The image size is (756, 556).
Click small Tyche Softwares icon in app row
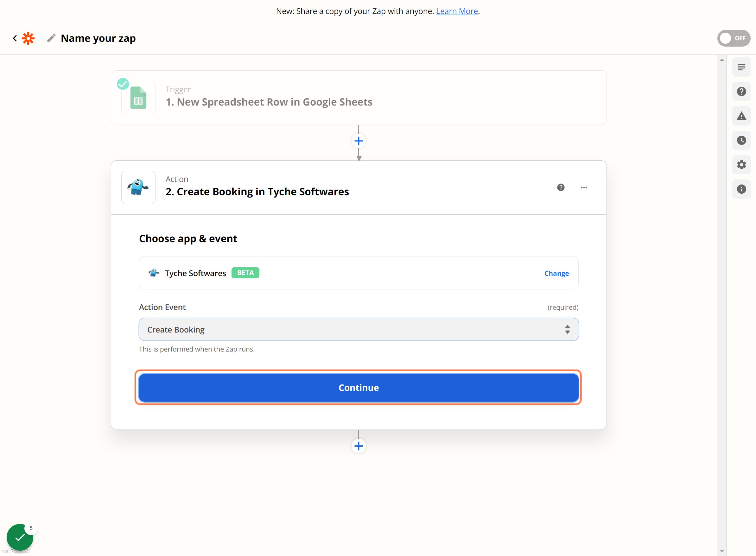pos(154,273)
